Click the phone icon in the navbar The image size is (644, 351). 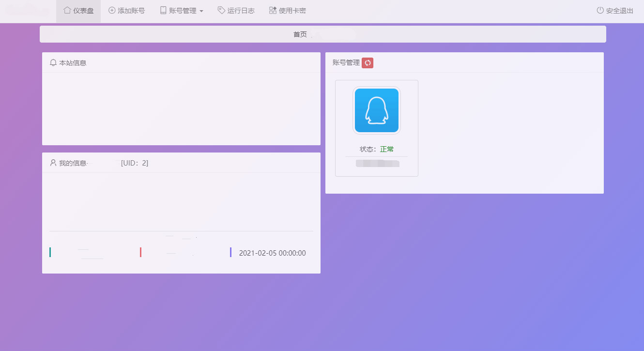pos(163,10)
